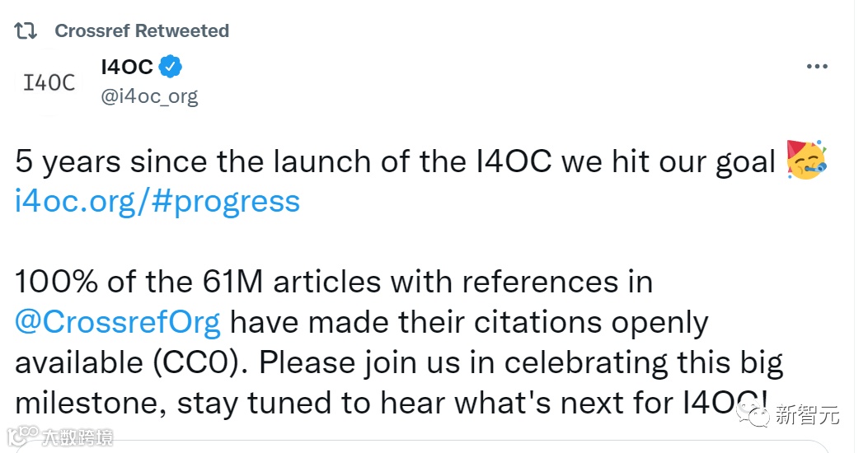Follow the i4oc.org/#progress link
Viewport: 868px width, 453px height.
[x=157, y=201]
